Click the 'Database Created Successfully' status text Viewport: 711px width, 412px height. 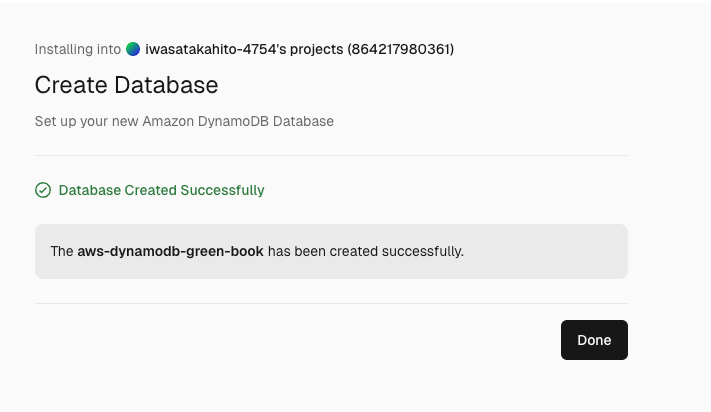click(x=161, y=190)
